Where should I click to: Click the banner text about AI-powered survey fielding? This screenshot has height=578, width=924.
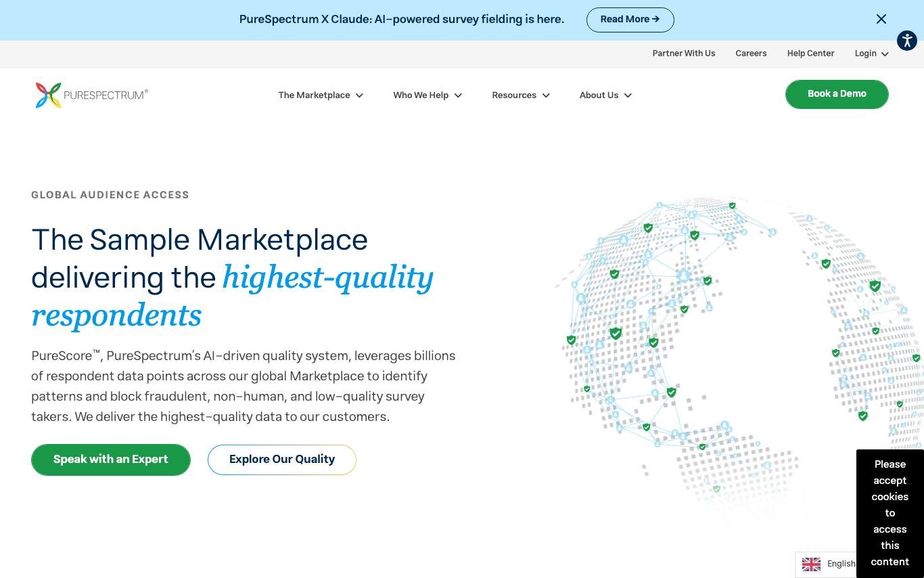402,20
